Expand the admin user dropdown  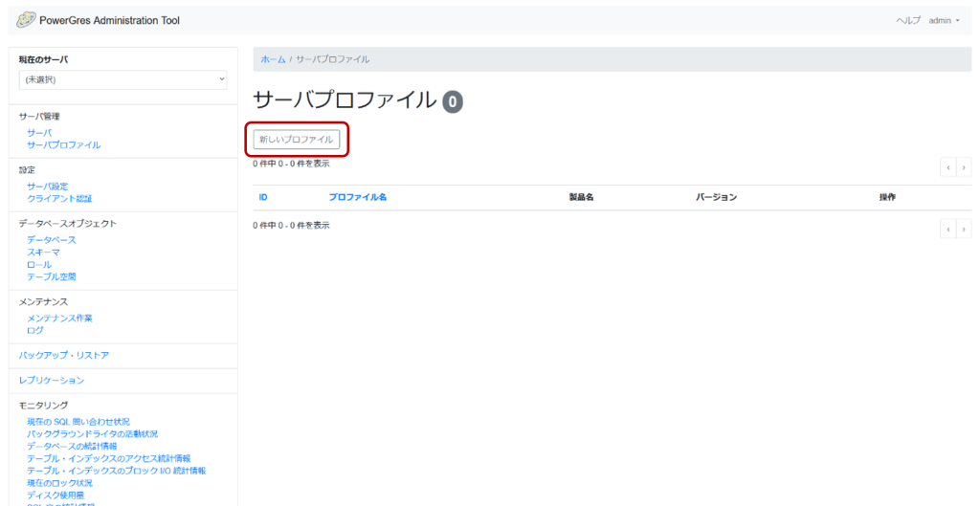coord(944,21)
